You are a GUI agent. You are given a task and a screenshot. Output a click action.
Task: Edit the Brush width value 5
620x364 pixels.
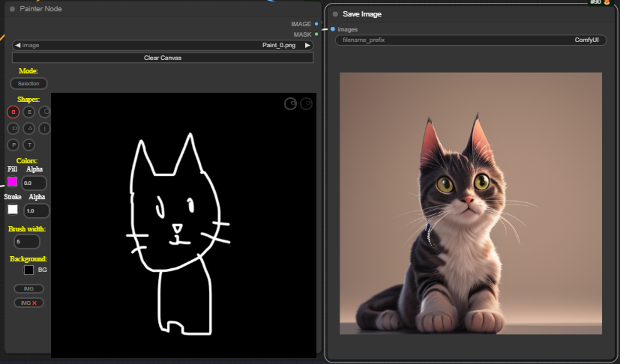click(27, 242)
